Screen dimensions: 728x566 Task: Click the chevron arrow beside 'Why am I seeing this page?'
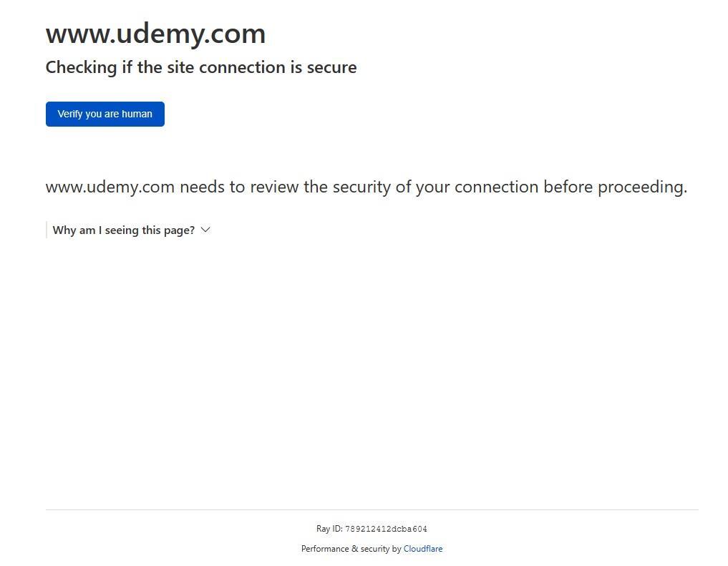click(x=205, y=230)
